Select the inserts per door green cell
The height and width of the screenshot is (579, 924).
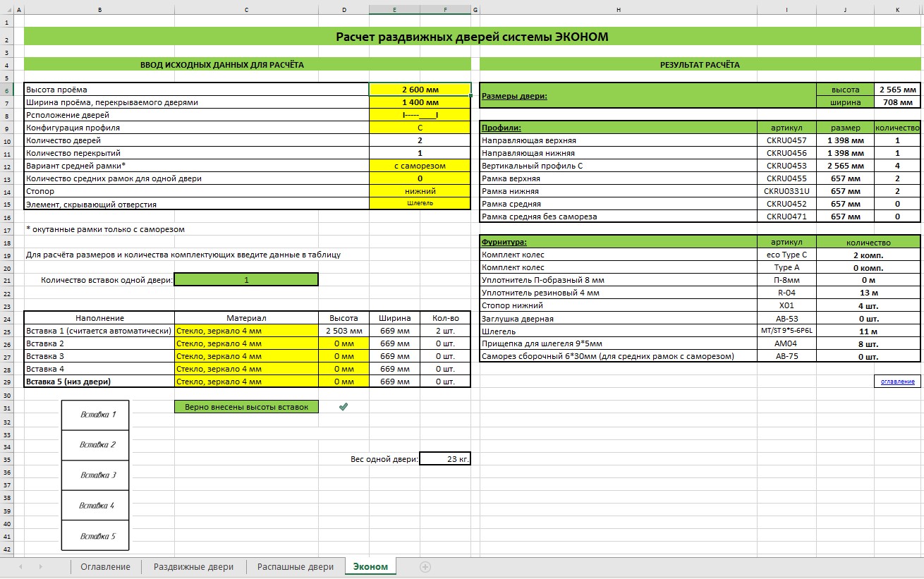(x=246, y=280)
